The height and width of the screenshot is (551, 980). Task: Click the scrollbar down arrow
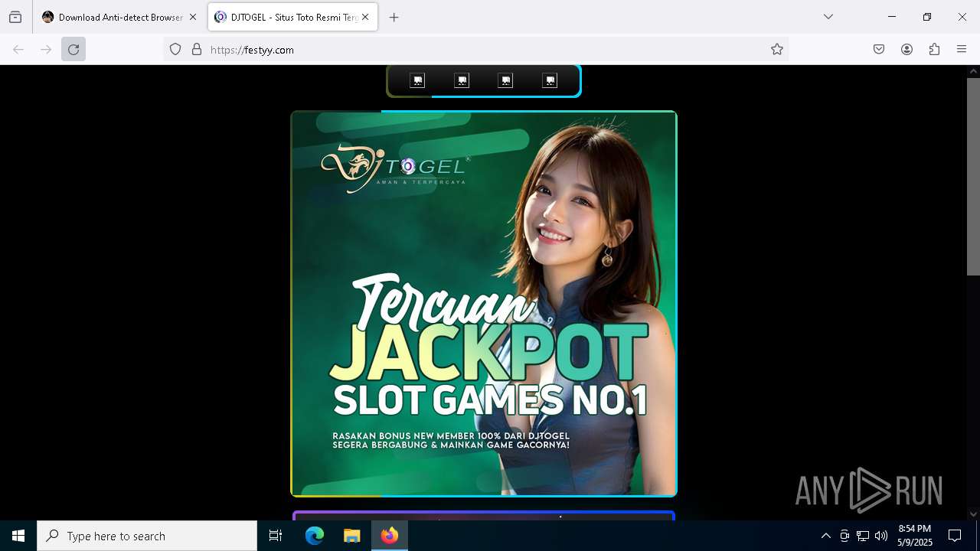pyautogui.click(x=973, y=514)
